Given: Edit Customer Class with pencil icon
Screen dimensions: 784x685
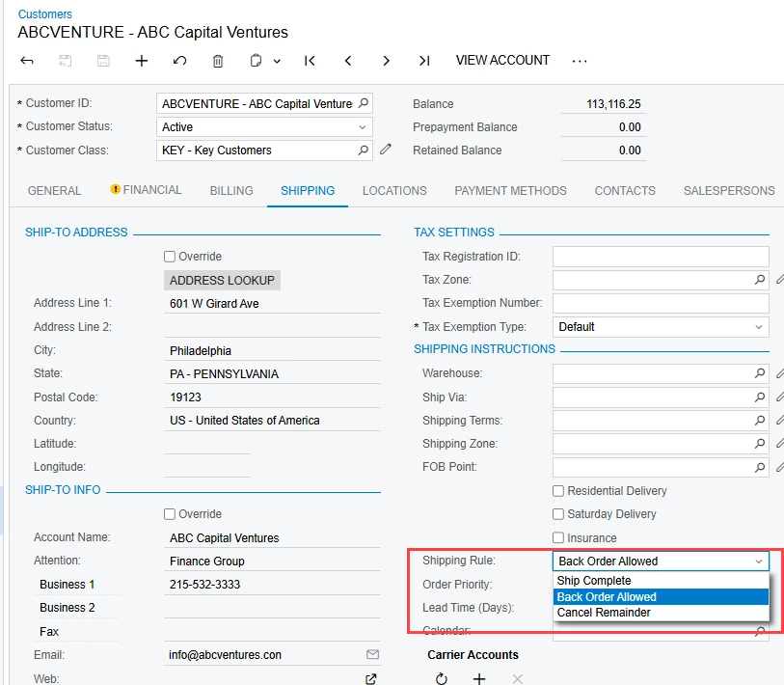Looking at the screenshot, I should [x=386, y=150].
